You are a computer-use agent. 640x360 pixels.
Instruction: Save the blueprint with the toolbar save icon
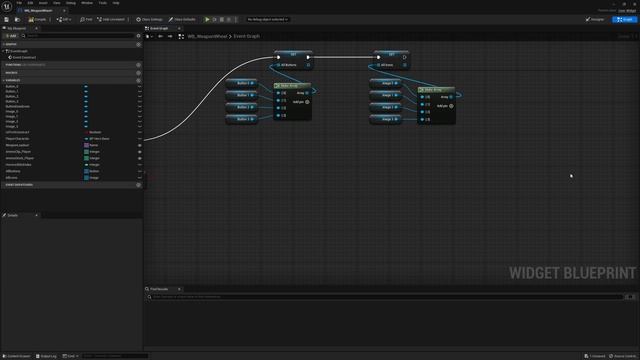[x=7, y=19]
